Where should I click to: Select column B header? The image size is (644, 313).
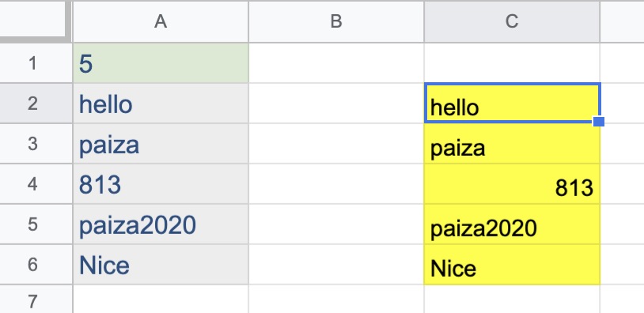pos(336,22)
